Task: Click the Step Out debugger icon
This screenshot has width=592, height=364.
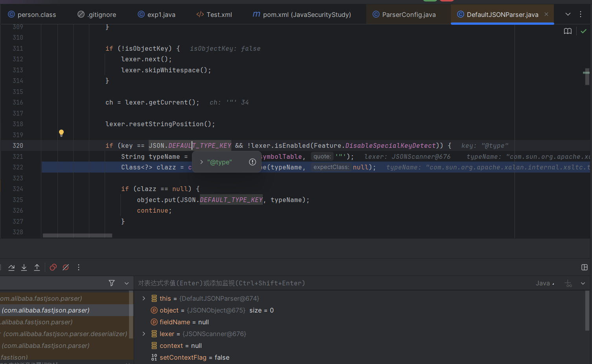Action: [37, 267]
